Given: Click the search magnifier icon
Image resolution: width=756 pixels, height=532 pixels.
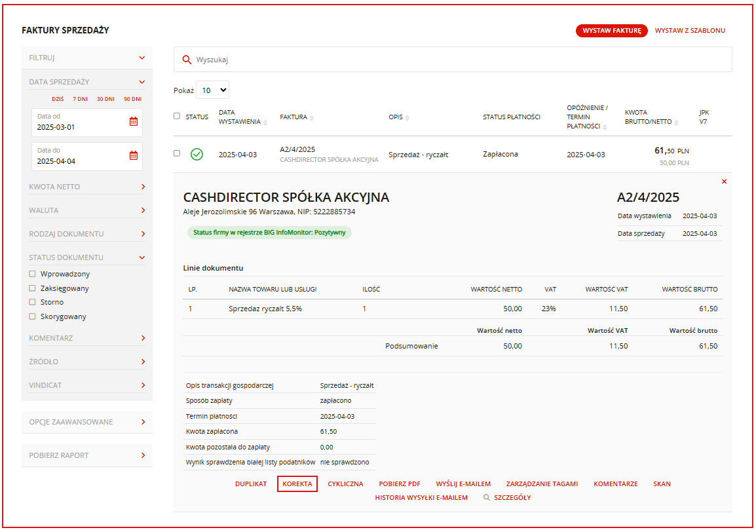Looking at the screenshot, I should tap(187, 60).
